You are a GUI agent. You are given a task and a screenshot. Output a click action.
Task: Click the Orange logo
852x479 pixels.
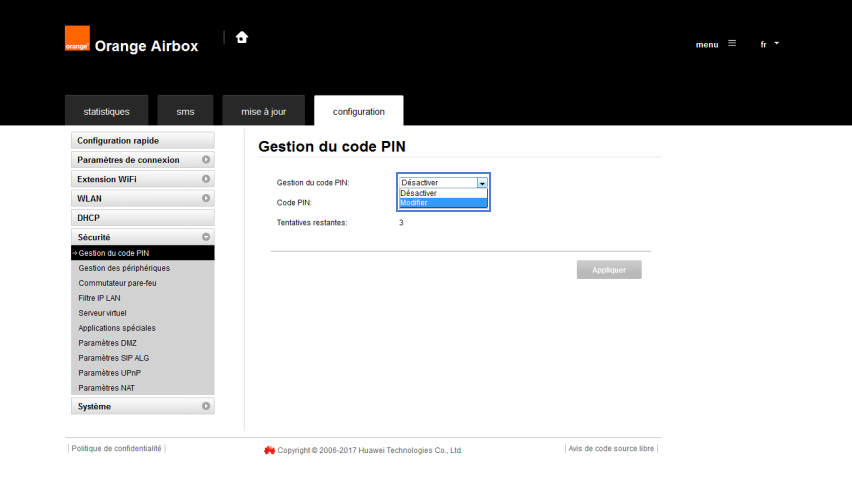click(x=77, y=38)
